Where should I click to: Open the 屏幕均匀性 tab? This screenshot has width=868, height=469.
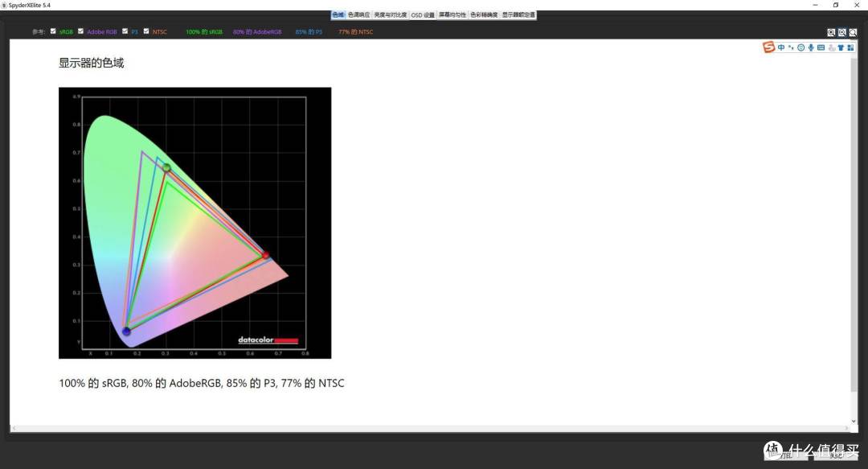pos(452,15)
